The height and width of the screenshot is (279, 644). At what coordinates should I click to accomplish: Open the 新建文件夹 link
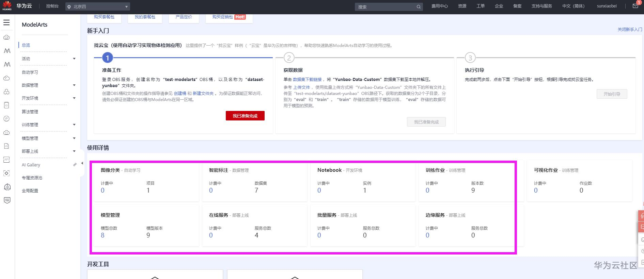pyautogui.click(x=203, y=93)
